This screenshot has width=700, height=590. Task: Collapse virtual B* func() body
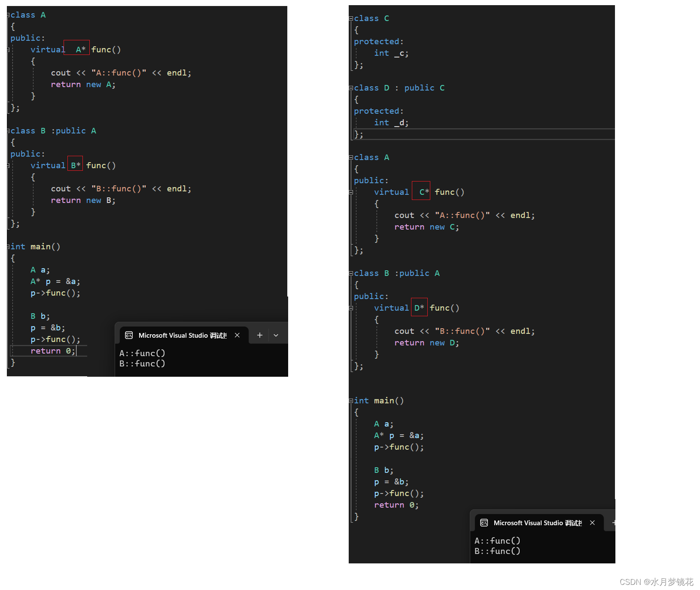[x=8, y=166]
